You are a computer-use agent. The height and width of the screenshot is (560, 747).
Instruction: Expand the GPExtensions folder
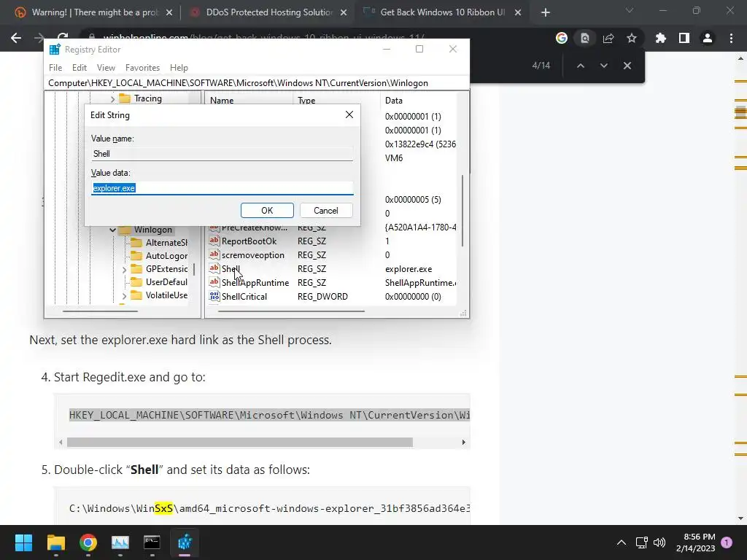click(x=124, y=270)
